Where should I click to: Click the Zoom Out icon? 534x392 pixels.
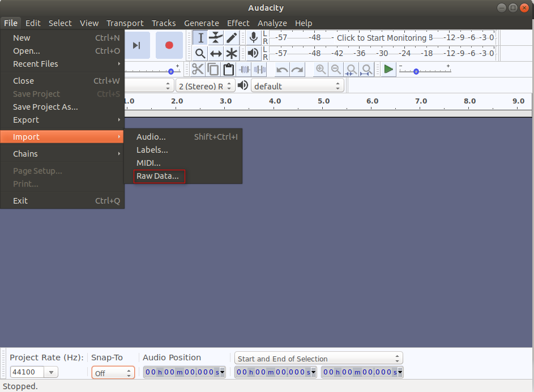click(336, 70)
